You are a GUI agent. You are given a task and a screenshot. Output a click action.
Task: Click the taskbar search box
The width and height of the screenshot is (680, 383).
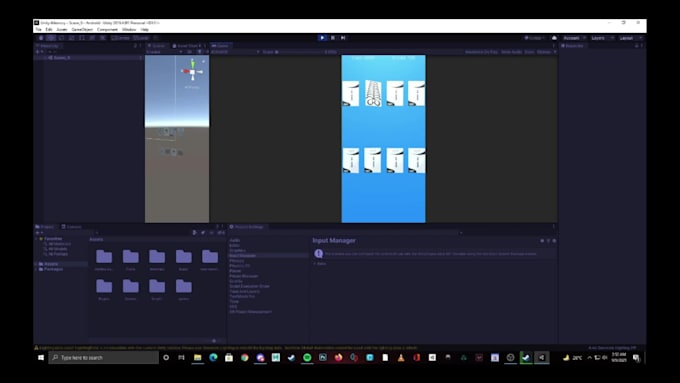tap(104, 357)
